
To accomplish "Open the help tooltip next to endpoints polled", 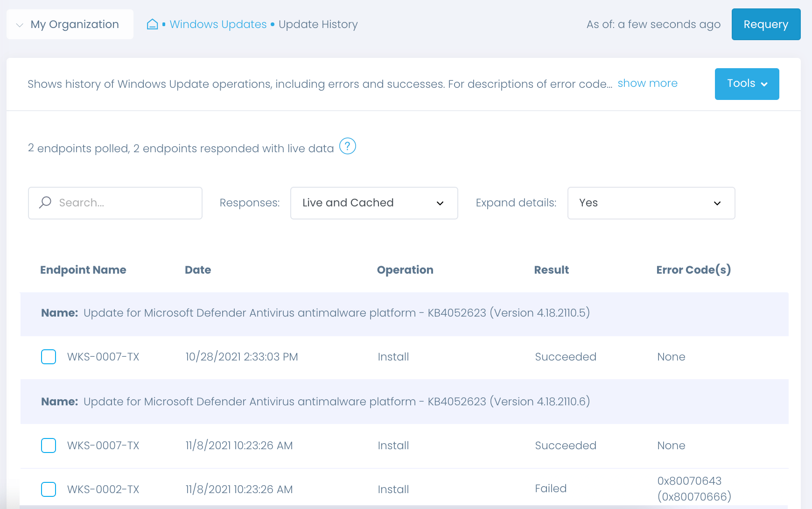I will (x=347, y=146).
